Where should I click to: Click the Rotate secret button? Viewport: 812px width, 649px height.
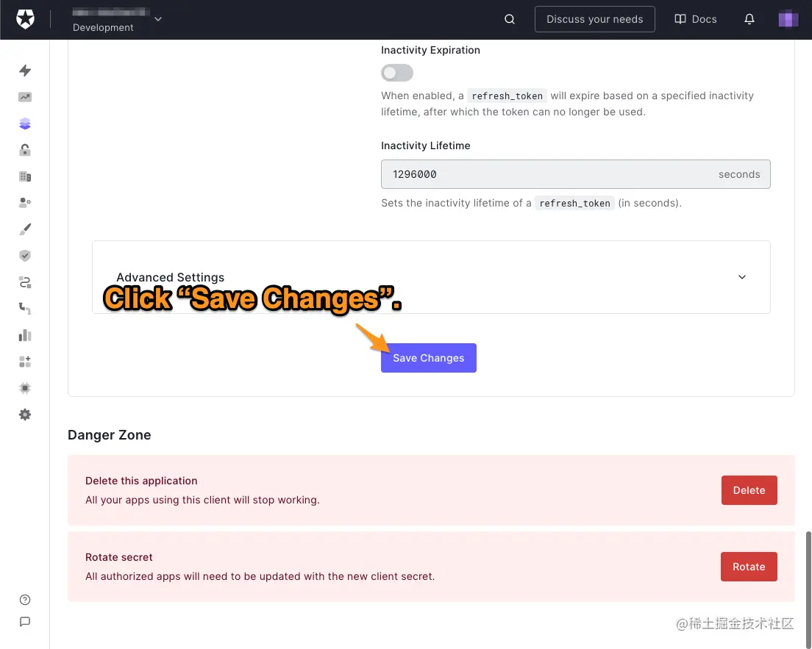click(749, 567)
